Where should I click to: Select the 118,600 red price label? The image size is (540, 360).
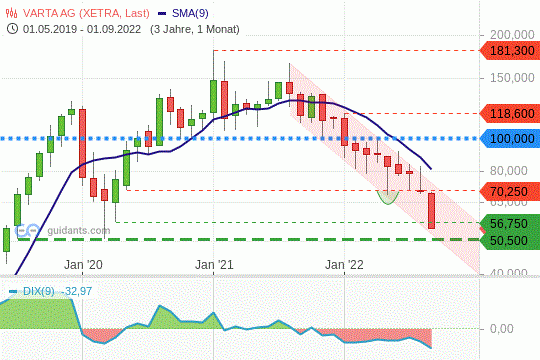(510, 114)
